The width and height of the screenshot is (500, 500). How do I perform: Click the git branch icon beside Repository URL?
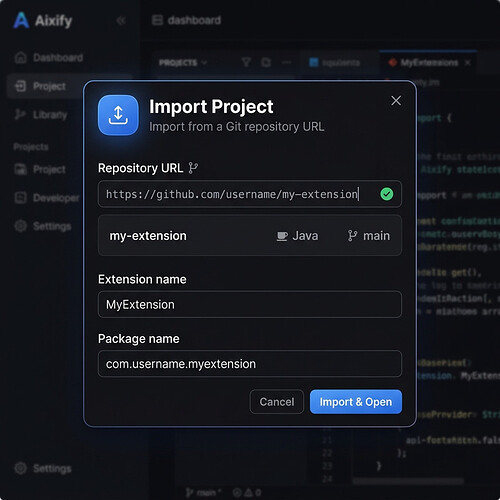pos(193,168)
